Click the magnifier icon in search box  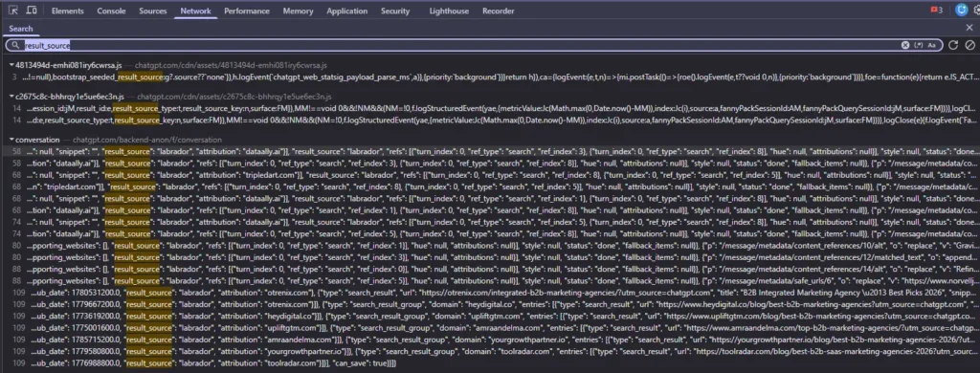tap(14, 46)
